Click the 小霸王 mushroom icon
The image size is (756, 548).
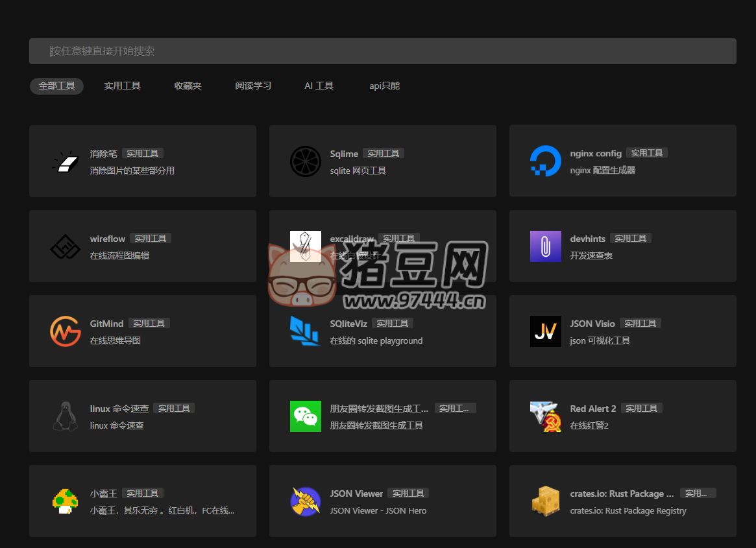tap(65, 501)
